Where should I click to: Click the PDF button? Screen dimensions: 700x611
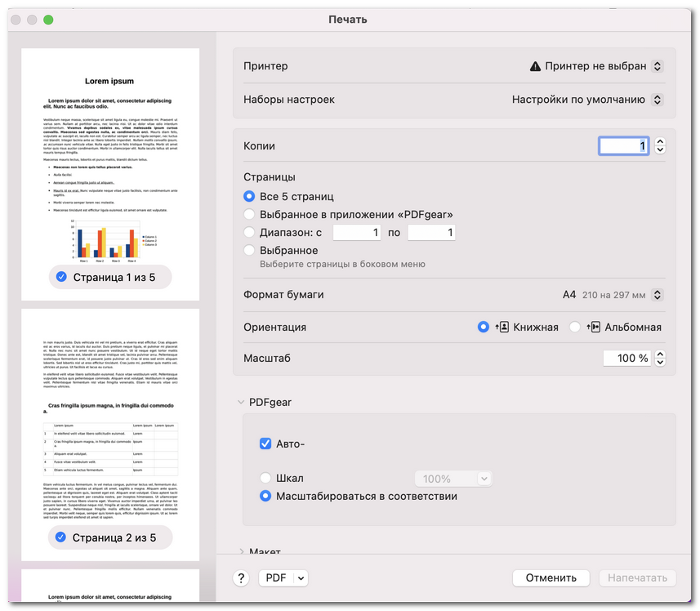click(x=276, y=578)
